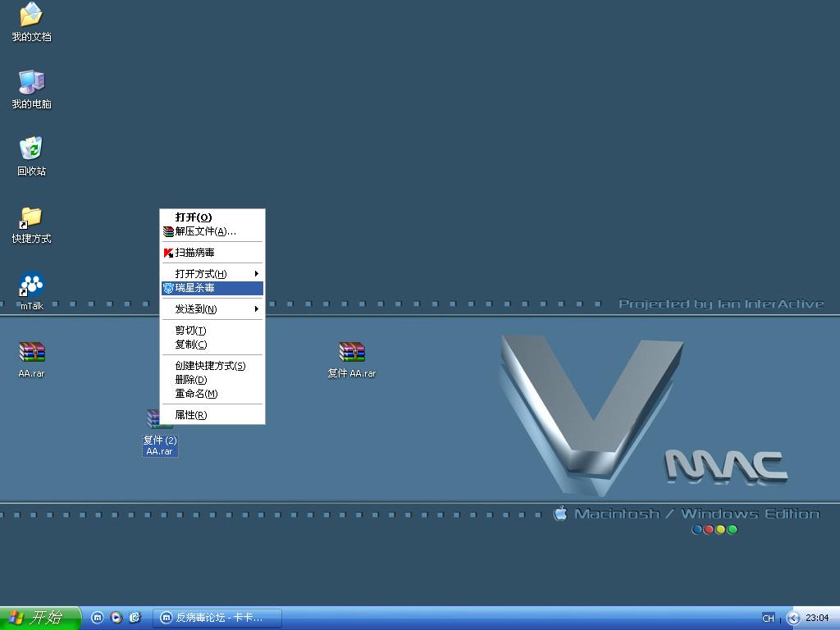Select the mTalk desktop shortcut icon
This screenshot has width=840, height=630.
point(31,291)
